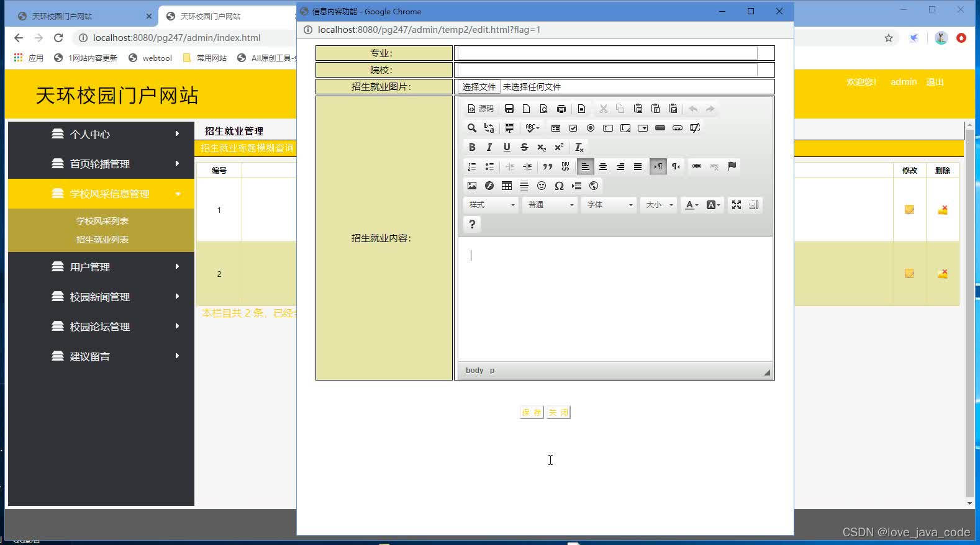980x545 pixels.
Task: Click the 关闭 close button
Action: pyautogui.click(x=558, y=412)
